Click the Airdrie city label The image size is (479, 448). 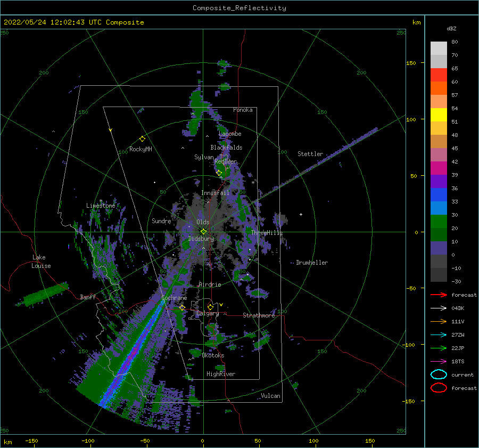[210, 284]
